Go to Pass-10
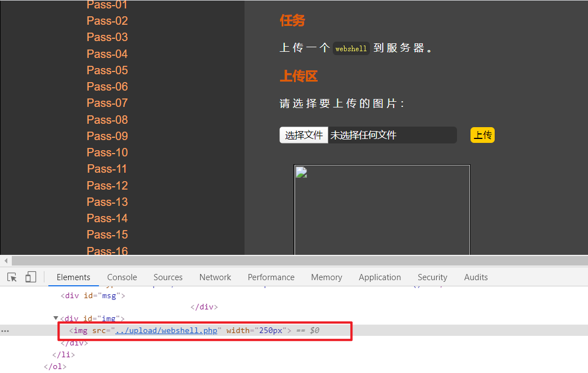588x373 pixels. (107, 152)
